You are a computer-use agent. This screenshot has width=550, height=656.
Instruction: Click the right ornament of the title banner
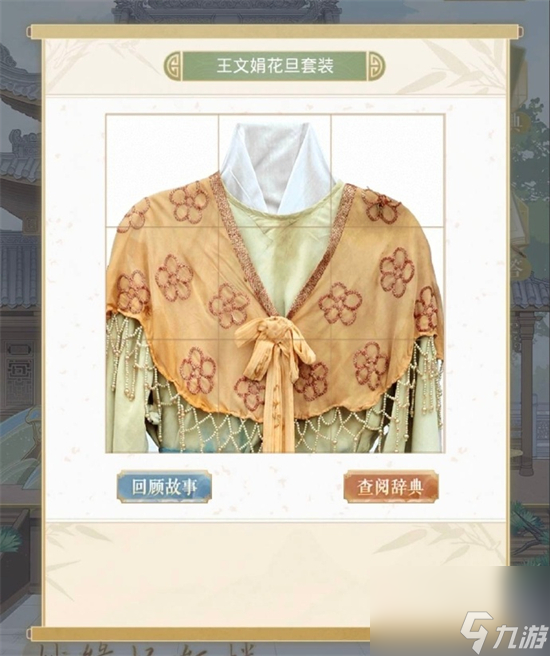(376, 66)
